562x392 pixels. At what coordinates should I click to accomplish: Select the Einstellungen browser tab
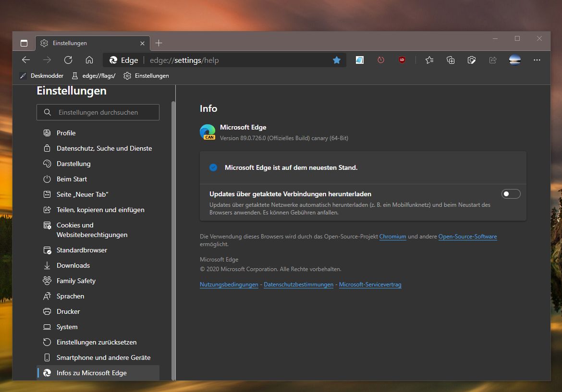(93, 43)
